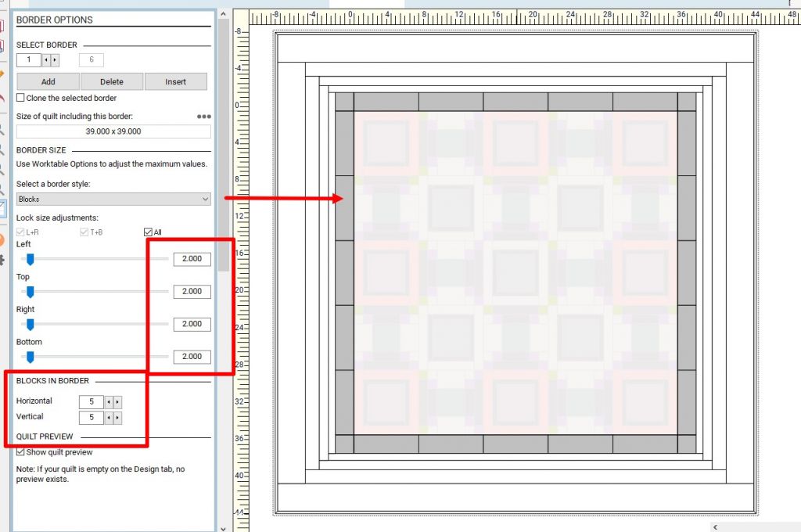This screenshot has width=801, height=532.
Task: Toggle Show quilt preview checkbox
Action: point(20,452)
